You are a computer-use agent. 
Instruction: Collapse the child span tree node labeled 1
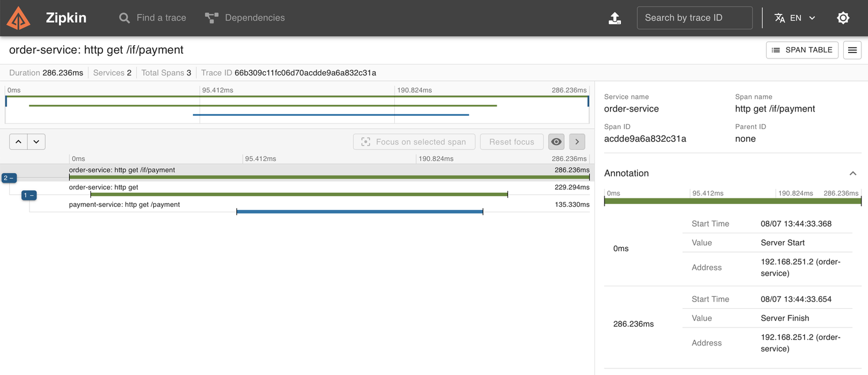[x=29, y=195]
